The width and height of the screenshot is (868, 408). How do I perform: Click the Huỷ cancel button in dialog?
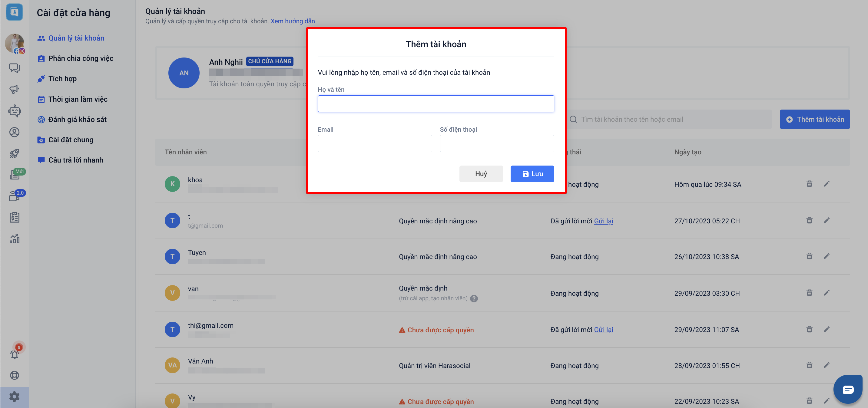point(481,174)
